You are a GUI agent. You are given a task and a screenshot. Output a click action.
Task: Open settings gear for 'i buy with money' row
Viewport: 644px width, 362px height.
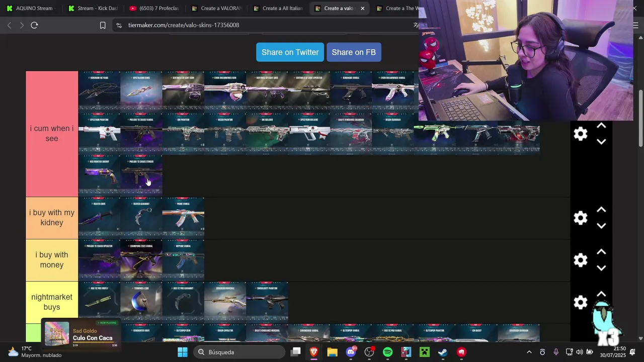[581, 260]
